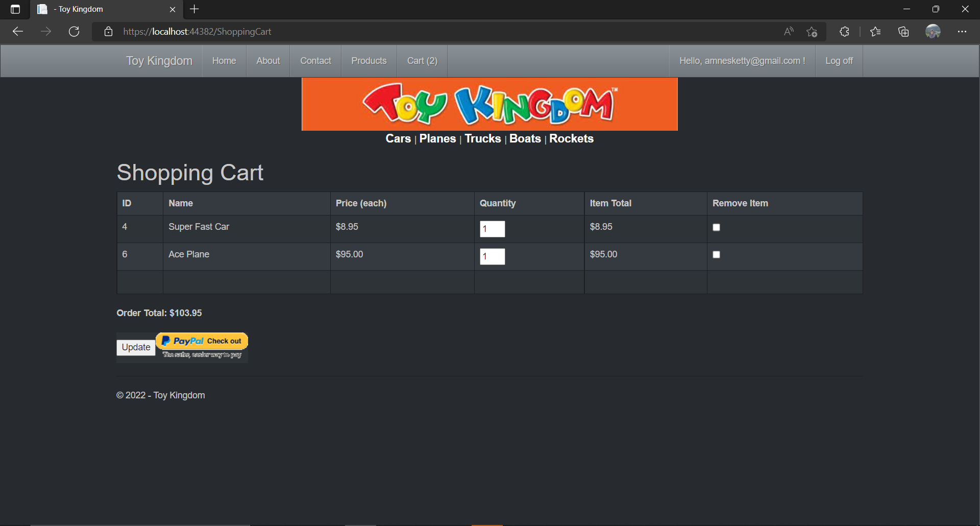The image size is (980, 526).
Task: Close the Toy Kingdom tab
Action: coord(173,9)
